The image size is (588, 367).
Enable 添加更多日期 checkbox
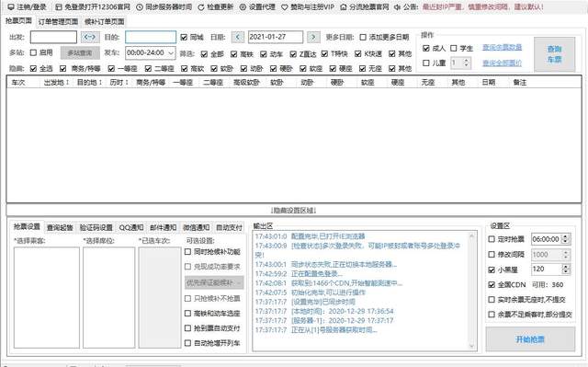pyautogui.click(x=363, y=37)
